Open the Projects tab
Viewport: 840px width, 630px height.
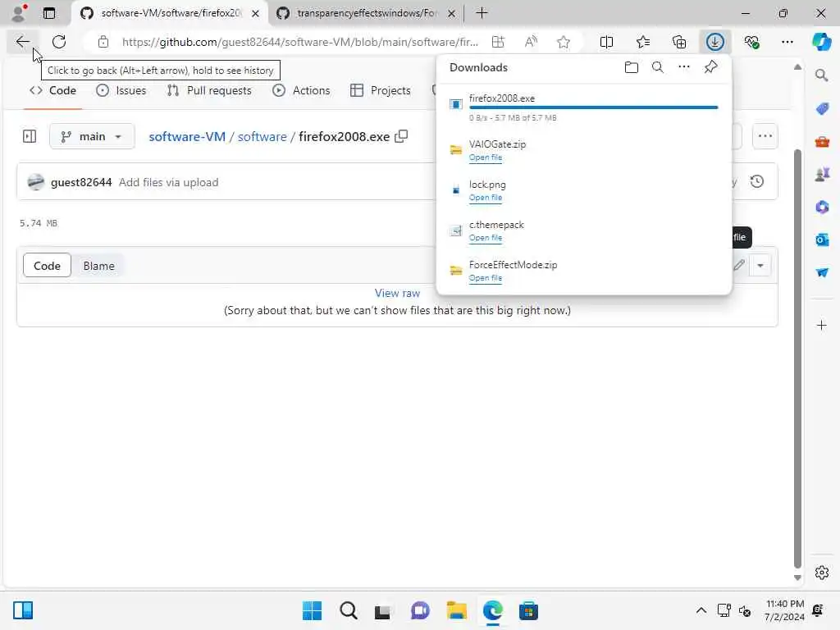pos(381,90)
